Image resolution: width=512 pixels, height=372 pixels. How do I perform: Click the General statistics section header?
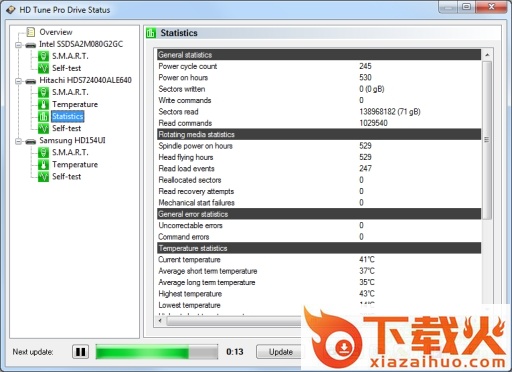[x=319, y=55]
